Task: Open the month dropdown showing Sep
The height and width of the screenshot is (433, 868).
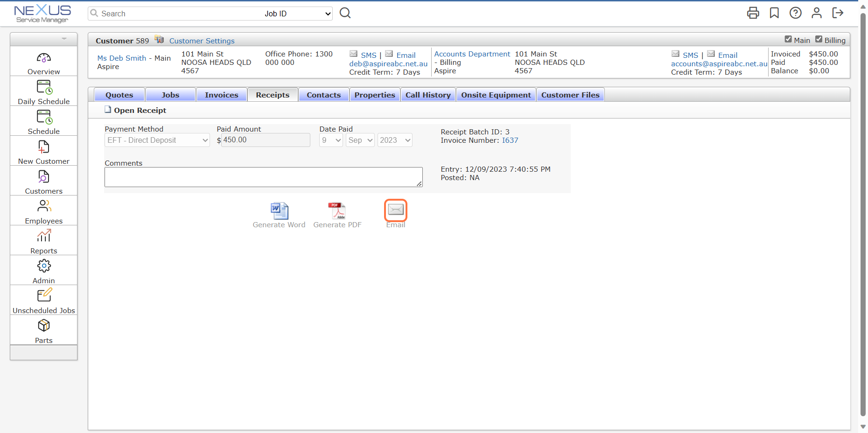Action: [359, 140]
